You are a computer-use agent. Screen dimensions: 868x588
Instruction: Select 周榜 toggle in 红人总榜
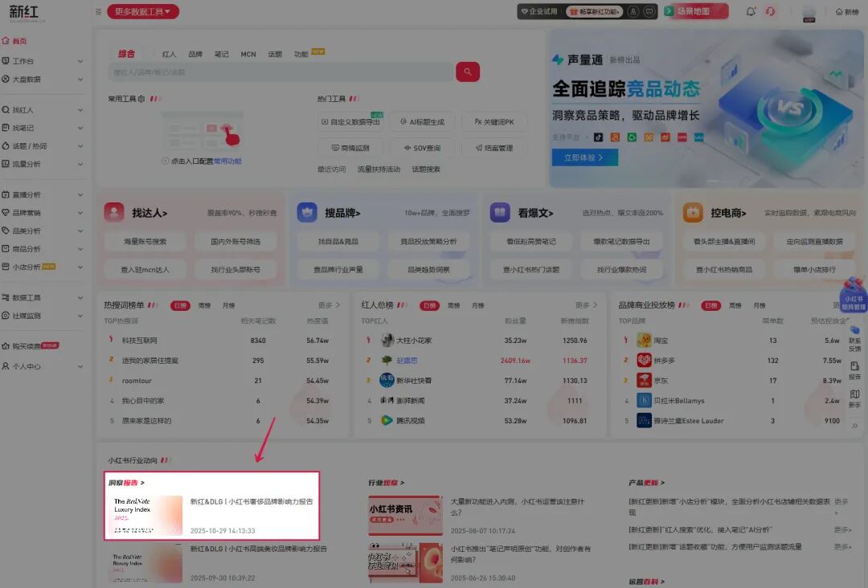point(454,305)
